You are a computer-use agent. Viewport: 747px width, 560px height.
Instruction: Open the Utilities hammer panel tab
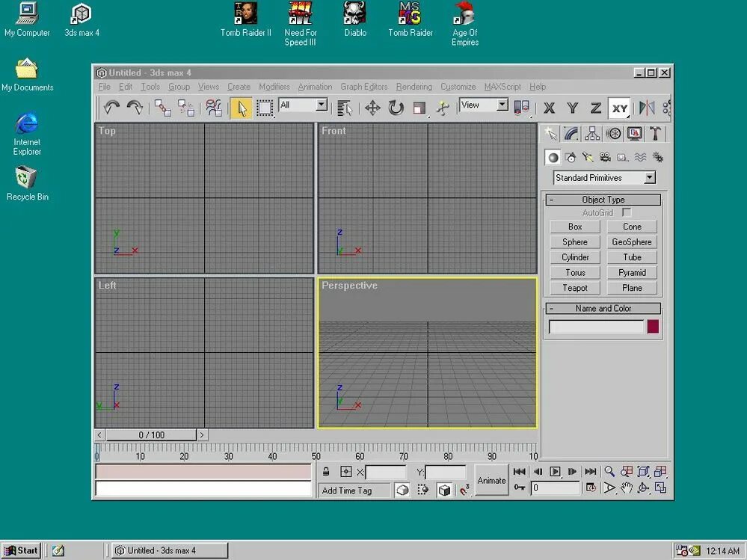655,134
